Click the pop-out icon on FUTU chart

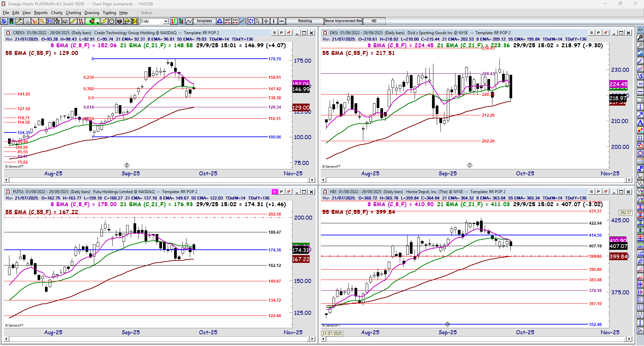point(288,192)
